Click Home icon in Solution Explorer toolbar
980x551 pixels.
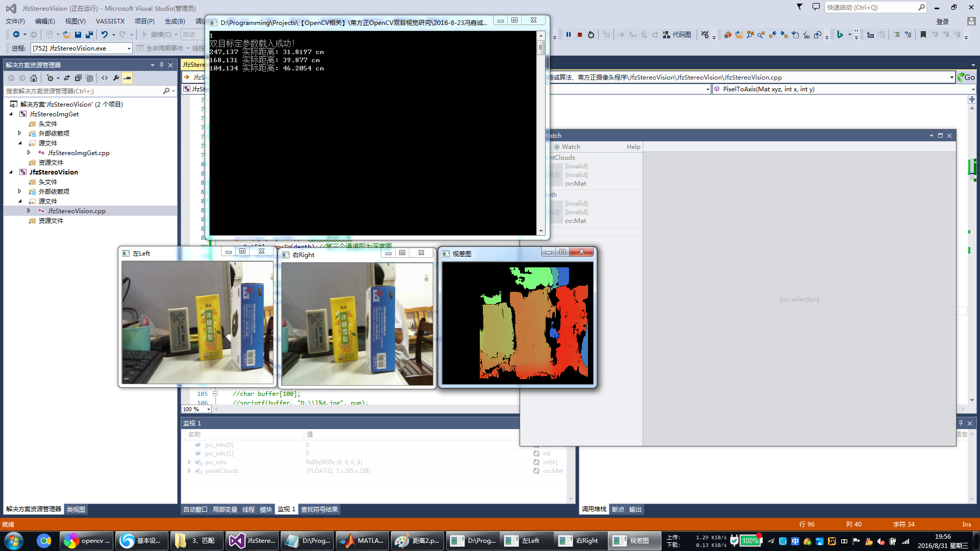34,78
